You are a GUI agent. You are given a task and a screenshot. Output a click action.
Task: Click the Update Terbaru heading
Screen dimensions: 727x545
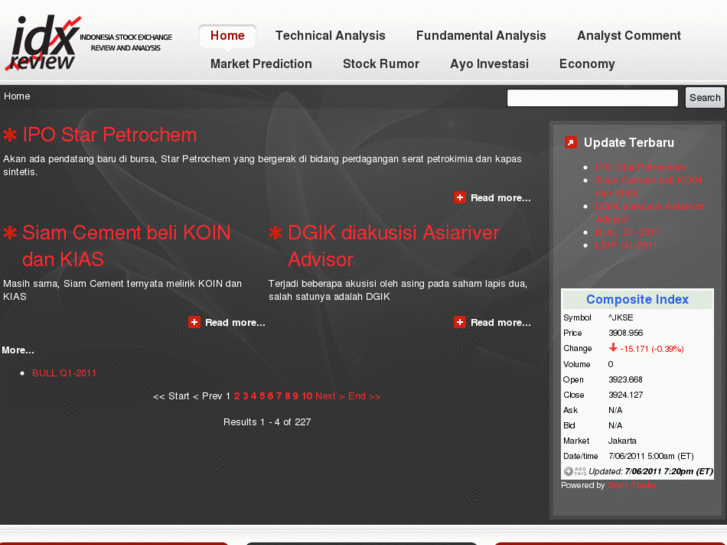629,142
